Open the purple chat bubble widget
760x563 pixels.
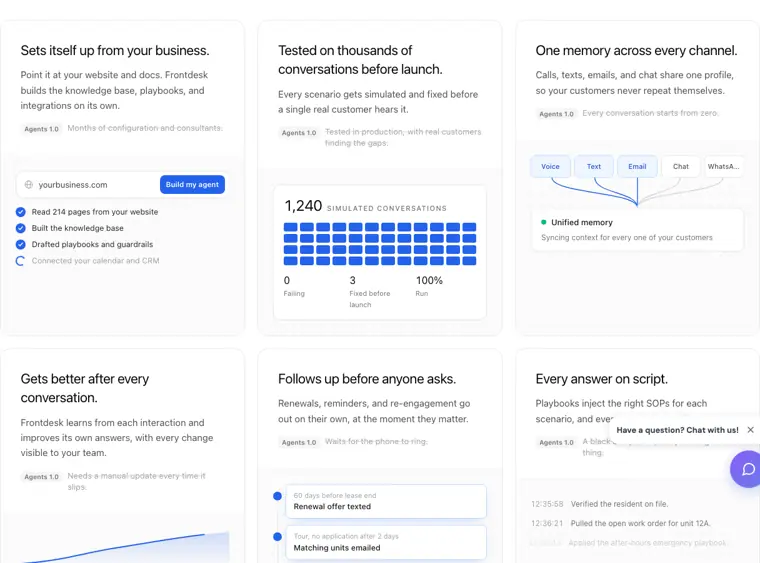[x=746, y=469]
